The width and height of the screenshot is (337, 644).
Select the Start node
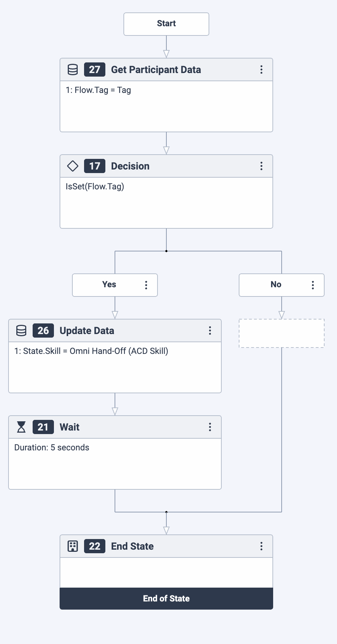(x=166, y=24)
